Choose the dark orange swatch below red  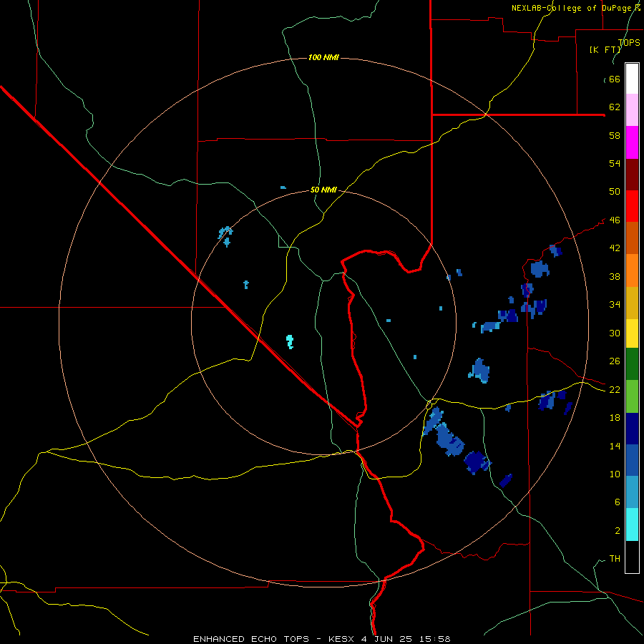(632, 238)
